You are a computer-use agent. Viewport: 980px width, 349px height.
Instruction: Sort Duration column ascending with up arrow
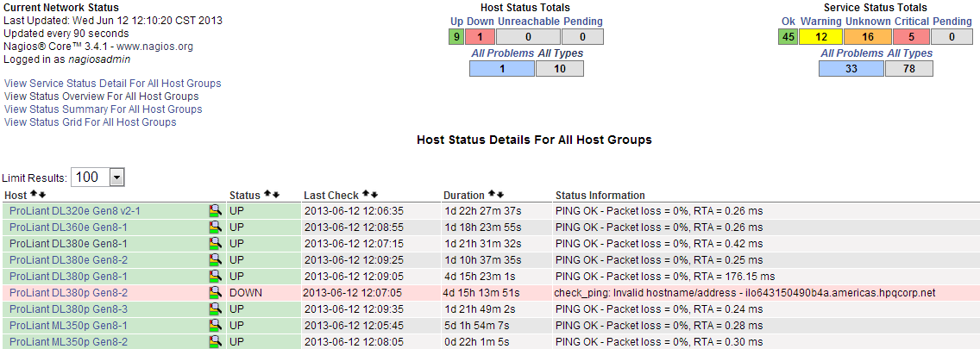pos(492,195)
